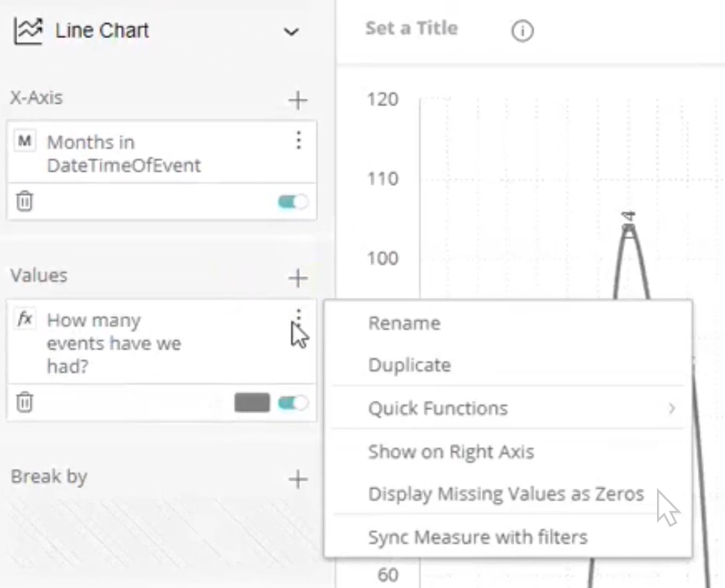Select Rename from the context menu

(x=508, y=323)
